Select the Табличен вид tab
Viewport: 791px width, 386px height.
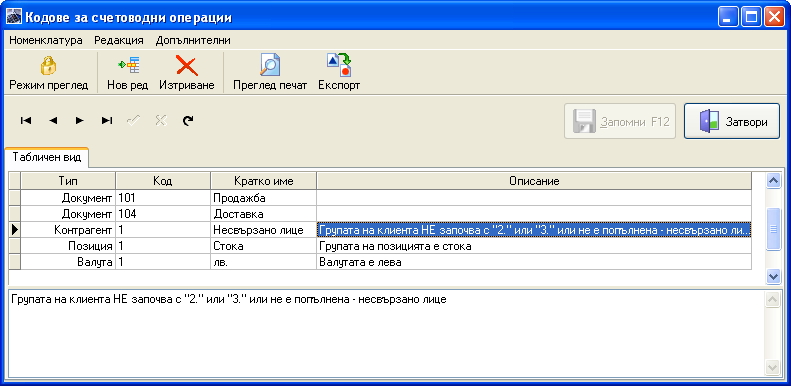coord(47,157)
